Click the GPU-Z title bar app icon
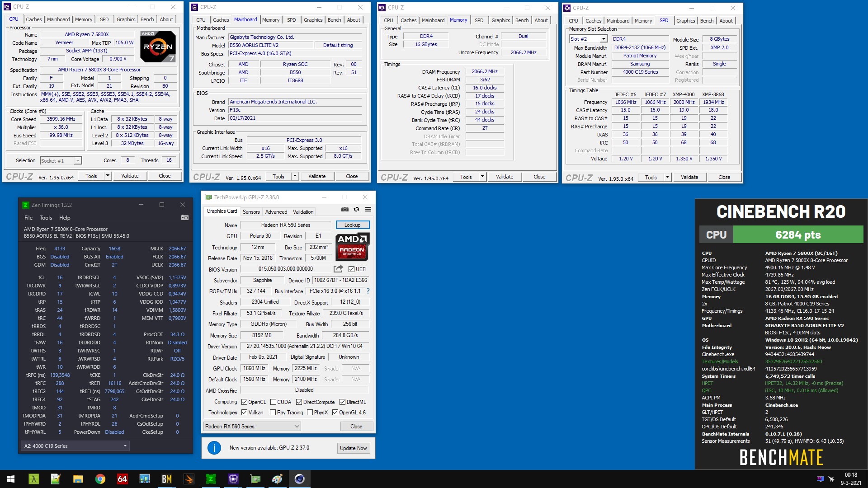This screenshot has width=868, height=488. (208, 197)
